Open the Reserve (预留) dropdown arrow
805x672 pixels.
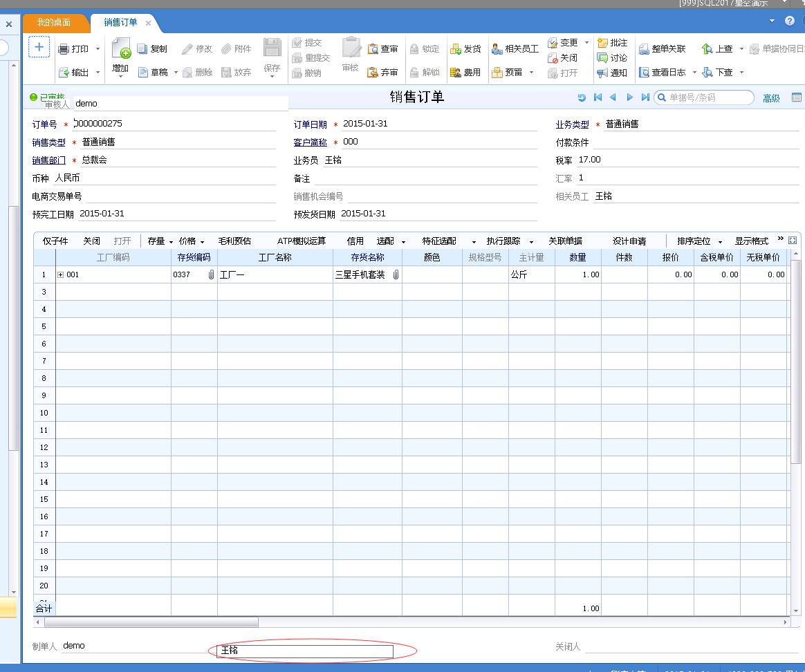531,73
